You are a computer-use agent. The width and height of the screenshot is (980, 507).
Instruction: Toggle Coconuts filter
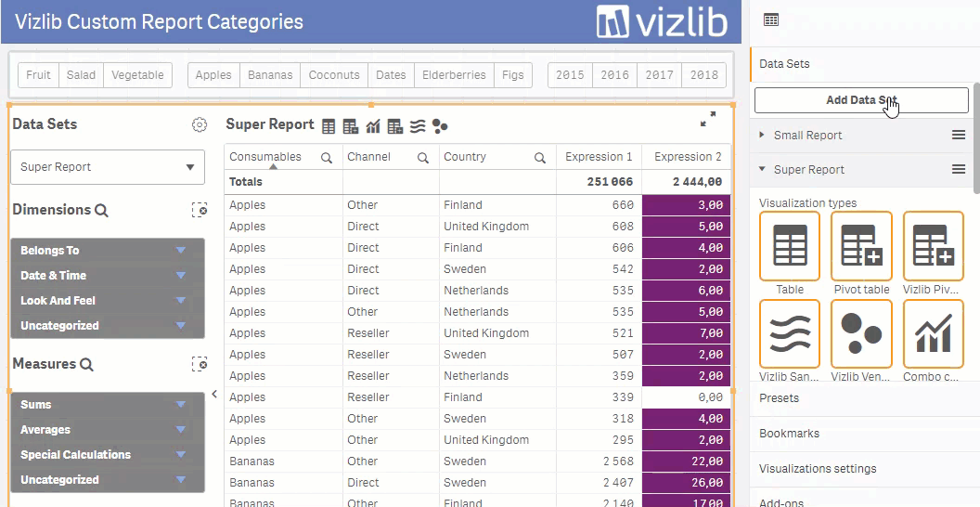click(334, 75)
